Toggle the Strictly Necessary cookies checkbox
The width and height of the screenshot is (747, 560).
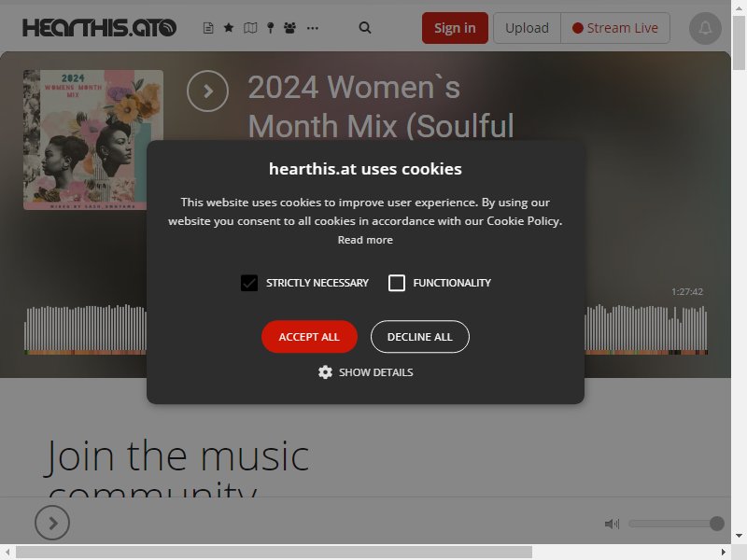pos(249,283)
